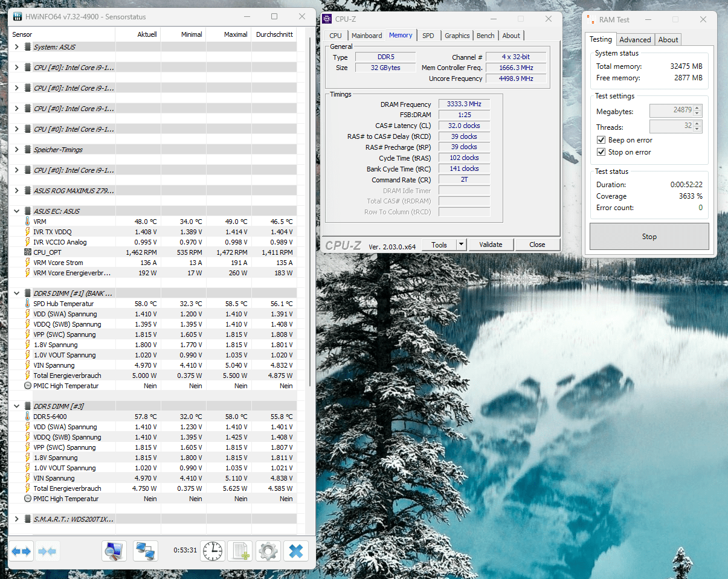Expand the System: ASUS sensor group
The image size is (728, 579).
point(17,47)
